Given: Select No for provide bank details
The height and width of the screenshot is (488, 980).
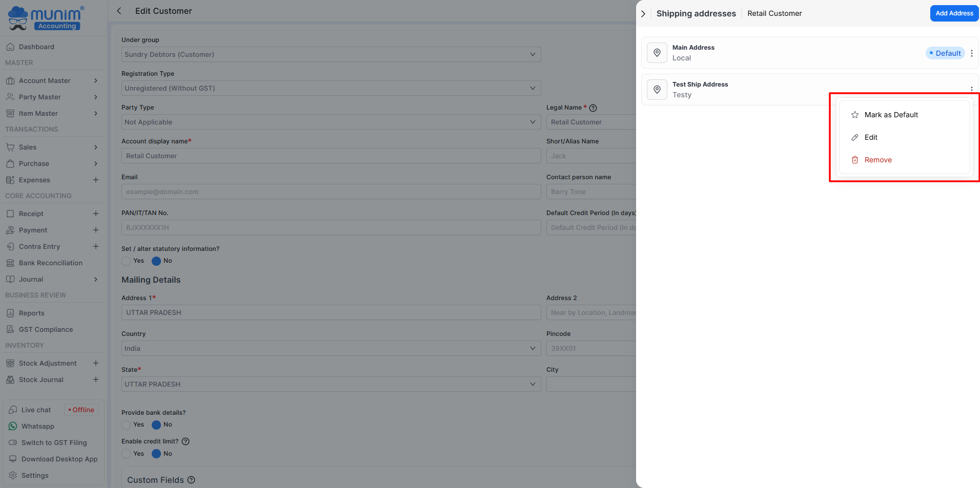Looking at the screenshot, I should [x=157, y=425].
